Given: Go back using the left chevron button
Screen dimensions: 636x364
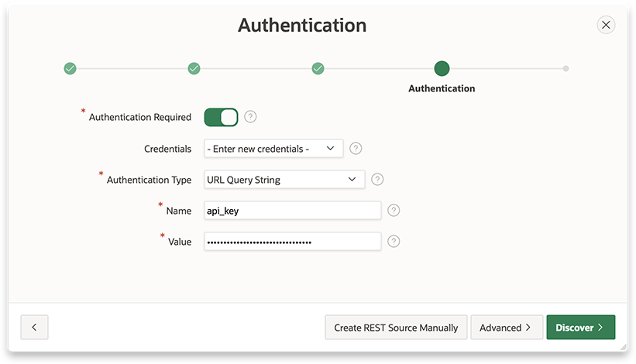Looking at the screenshot, I should pos(34,328).
